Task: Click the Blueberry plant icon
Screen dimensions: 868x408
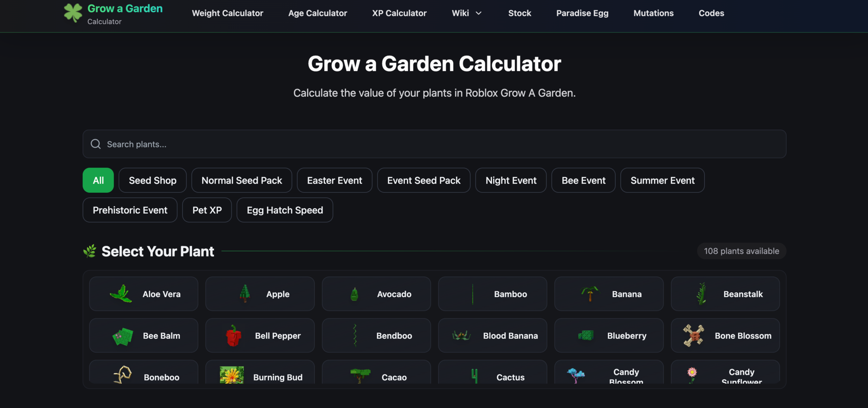Action: (586, 336)
